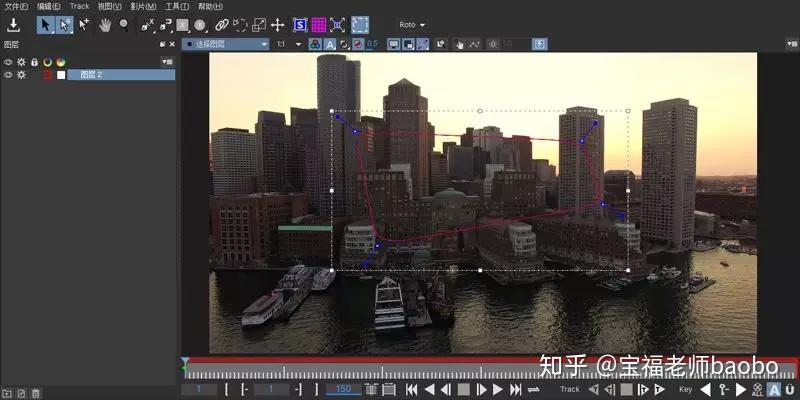800x400 pixels.
Task: Click the save project download-arrow icon
Action: (13, 24)
